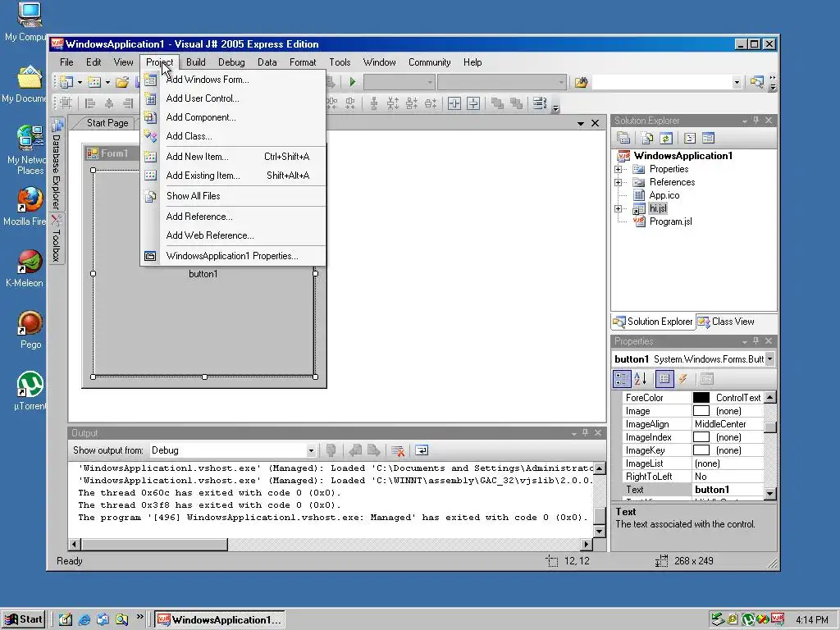The height and width of the screenshot is (630, 840).
Task: Click the Open File folder icon
Action: point(122,82)
